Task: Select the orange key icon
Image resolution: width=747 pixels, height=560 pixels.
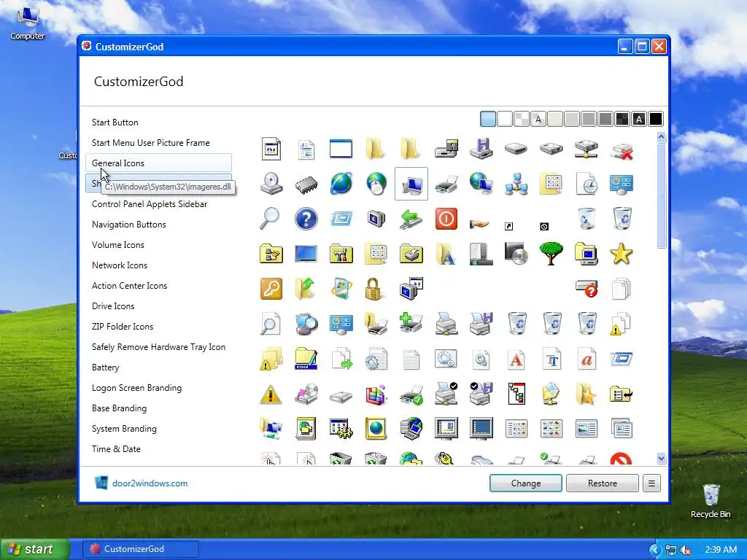Action: pos(271,289)
